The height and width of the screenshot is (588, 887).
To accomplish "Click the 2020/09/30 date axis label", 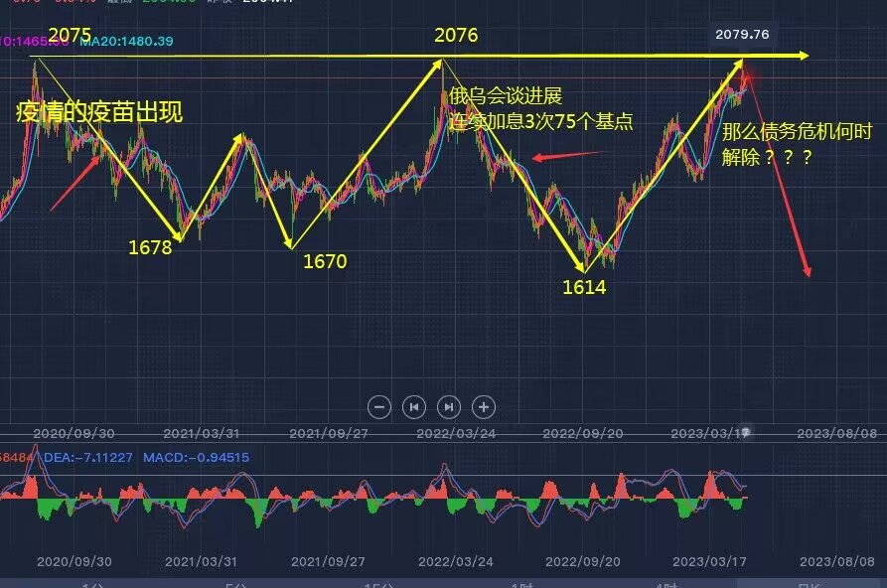I will point(75,432).
